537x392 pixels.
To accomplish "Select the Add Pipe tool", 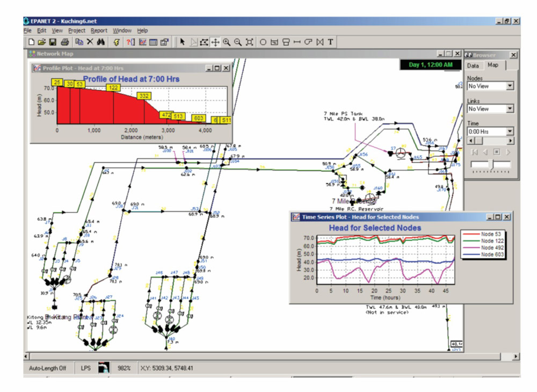I will (x=297, y=42).
